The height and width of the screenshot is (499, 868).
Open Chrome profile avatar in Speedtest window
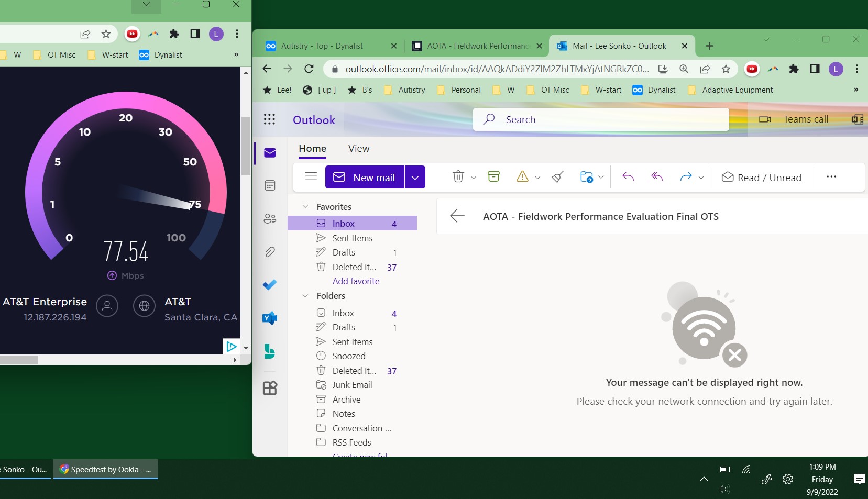(216, 34)
